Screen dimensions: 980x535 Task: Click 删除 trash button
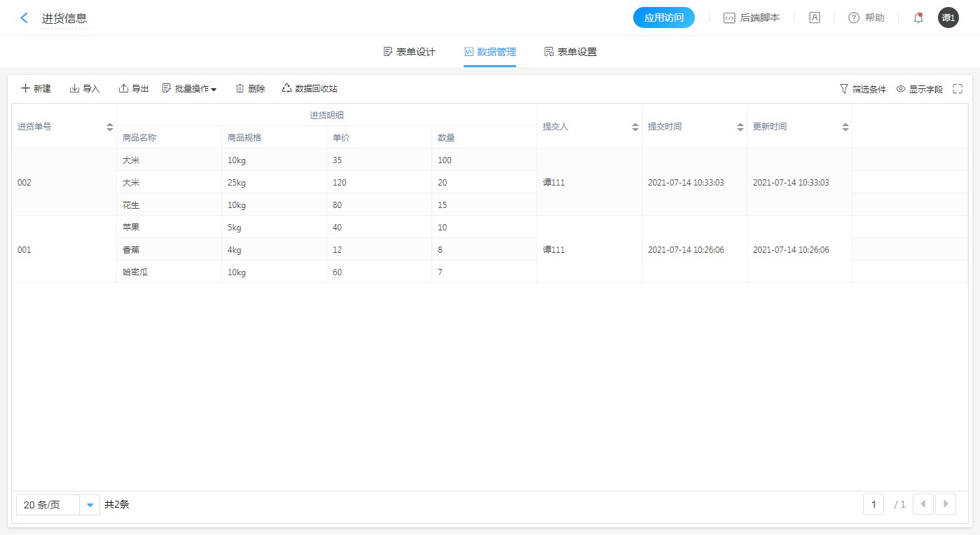(250, 89)
